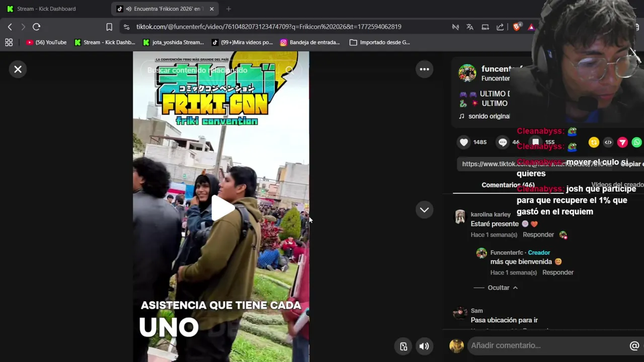The width and height of the screenshot is (644, 362).
Task: Open the Stream - Kick Dashb... bookmark
Action: pos(105,42)
